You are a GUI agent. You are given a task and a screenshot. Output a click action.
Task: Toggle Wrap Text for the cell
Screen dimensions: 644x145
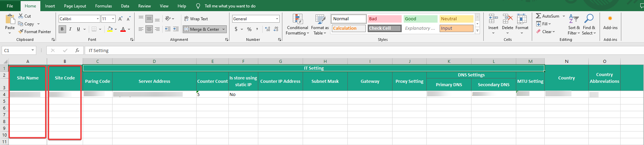click(196, 19)
